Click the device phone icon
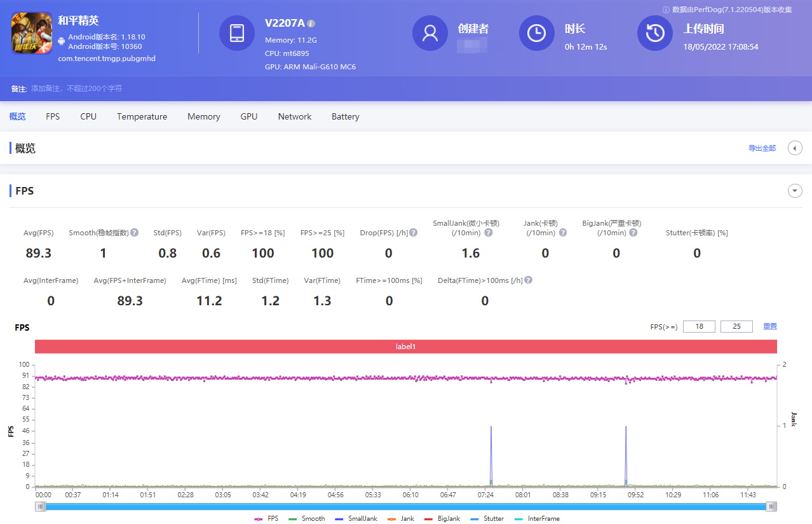The image size is (812, 524). pos(237,33)
